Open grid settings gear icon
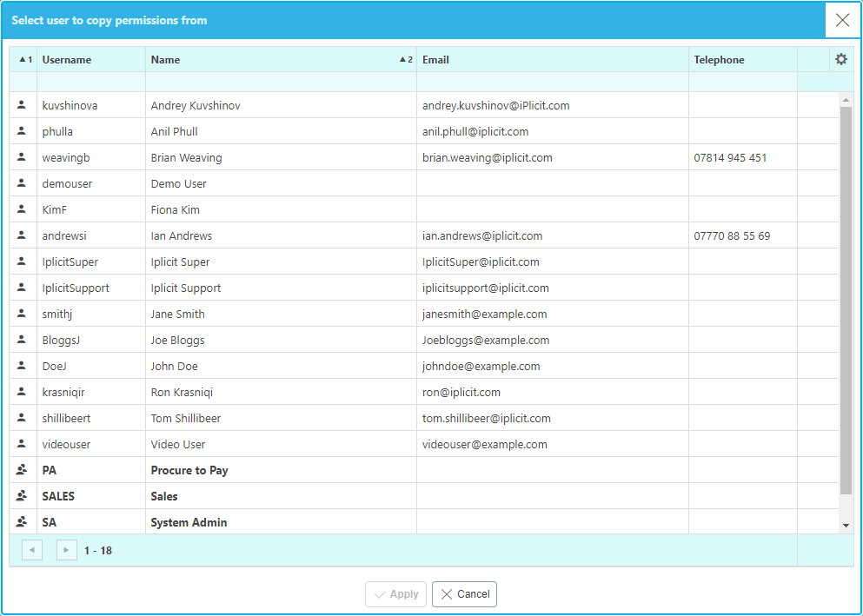Screen dimensions: 863x616 [x=841, y=59]
